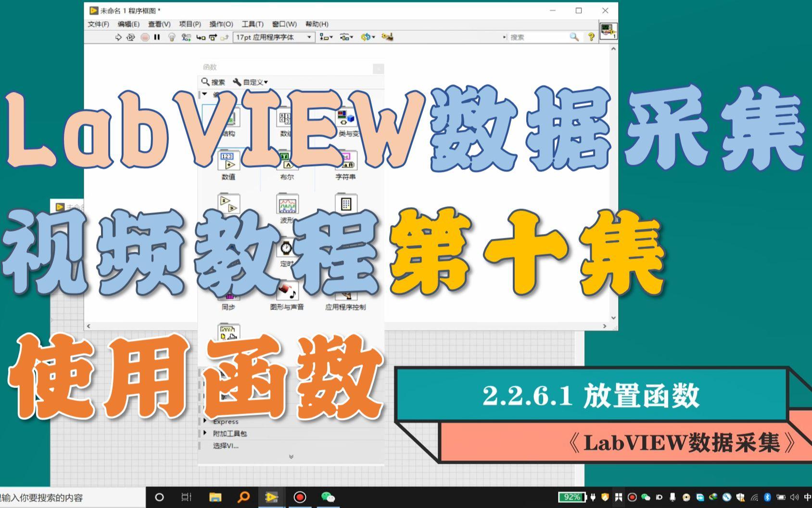Open the 定时 (Timing) palette
Viewport: 812px width, 508px height.
coord(286,248)
